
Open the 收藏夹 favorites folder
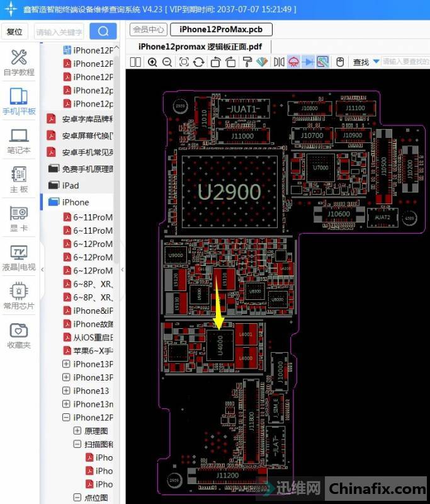[x=19, y=336]
